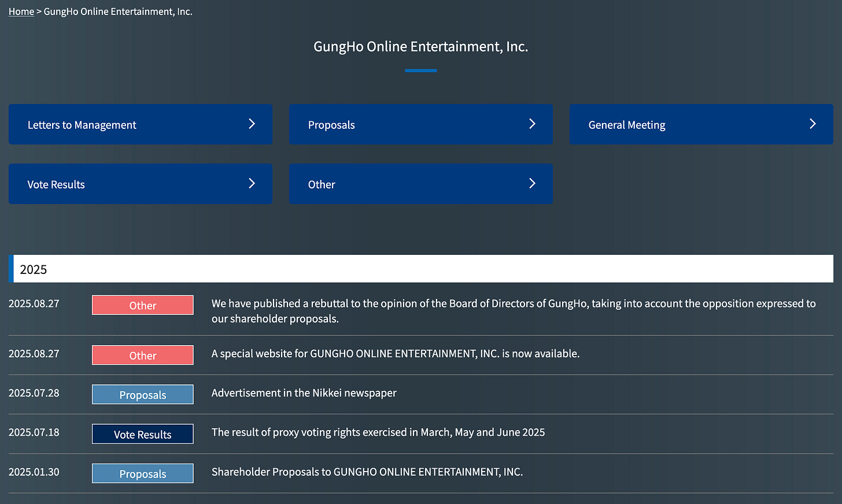
Task: Click the Other tag on special website entry
Action: coord(143,355)
